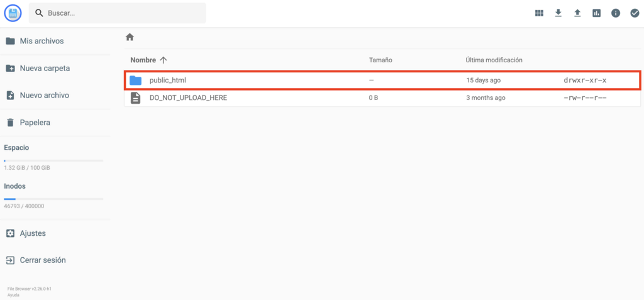The height and width of the screenshot is (300, 644).
Task: Toggle multiple selection checkmark icon
Action: click(635, 13)
